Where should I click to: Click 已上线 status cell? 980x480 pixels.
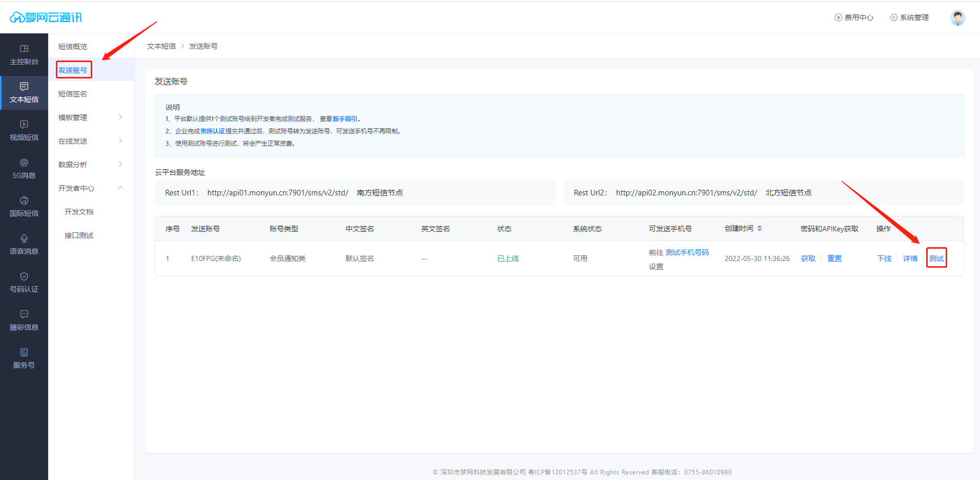coord(508,258)
